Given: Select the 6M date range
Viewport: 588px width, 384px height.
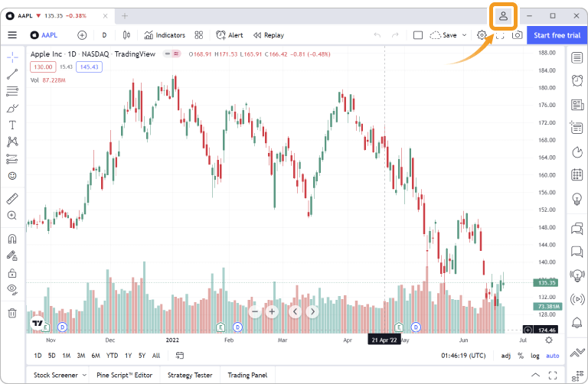Looking at the screenshot, I should tap(96, 356).
